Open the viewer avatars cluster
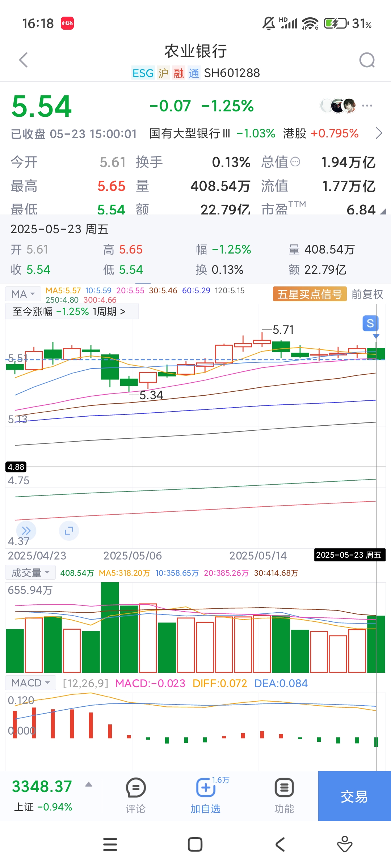The width and height of the screenshot is (391, 868). pyautogui.click(x=339, y=106)
